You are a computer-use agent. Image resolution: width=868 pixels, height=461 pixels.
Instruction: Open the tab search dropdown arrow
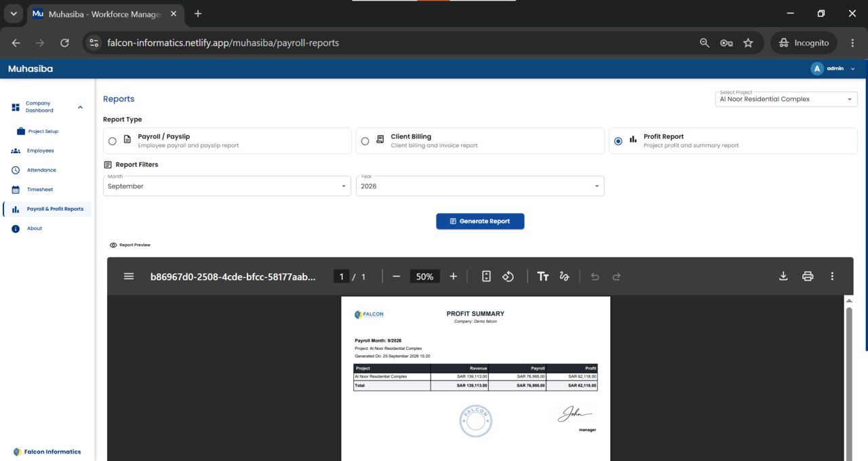coord(14,14)
